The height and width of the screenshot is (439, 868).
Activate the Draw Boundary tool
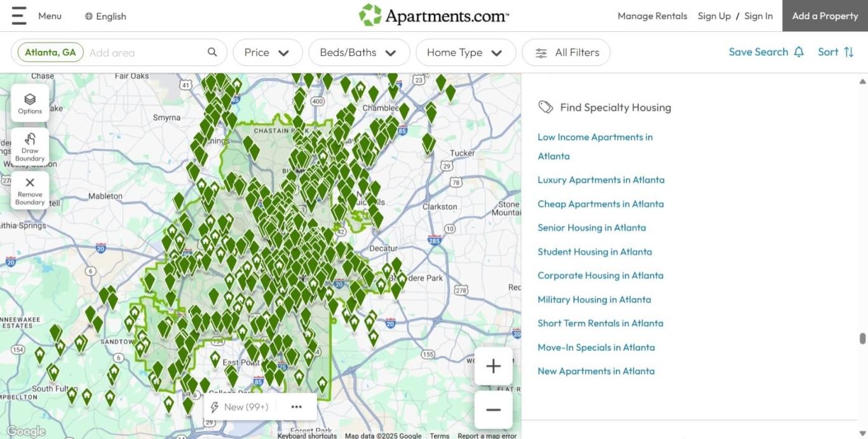coord(30,147)
